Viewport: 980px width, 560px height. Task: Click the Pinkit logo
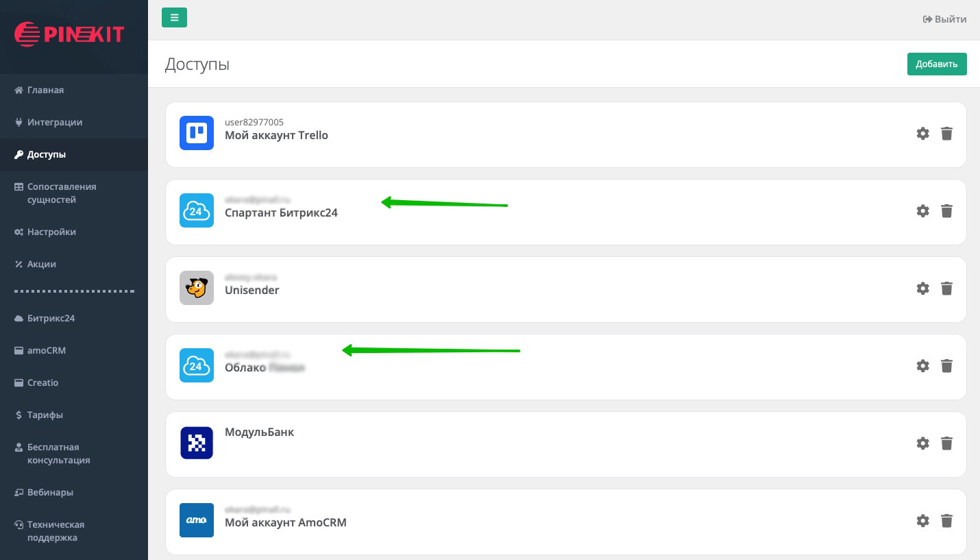pos(69,34)
